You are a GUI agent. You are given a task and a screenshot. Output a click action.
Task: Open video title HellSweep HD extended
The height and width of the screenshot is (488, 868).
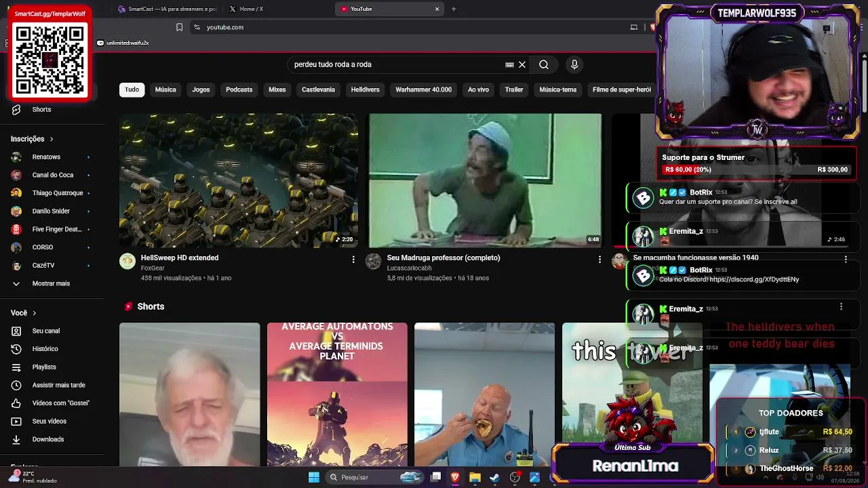[x=180, y=258]
